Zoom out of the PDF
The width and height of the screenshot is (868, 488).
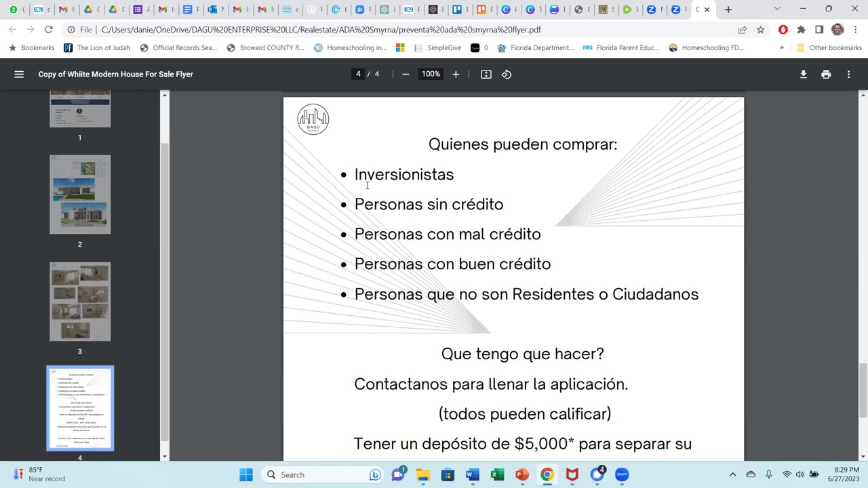[406, 75]
